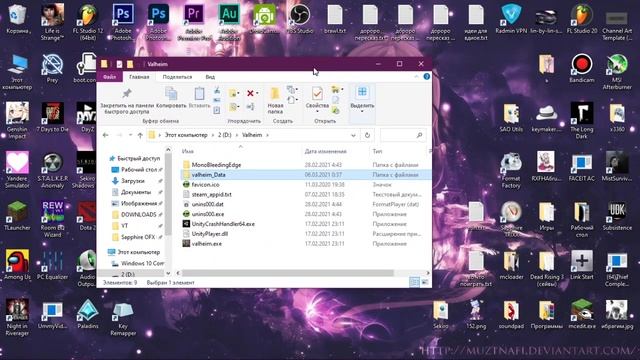Select Format Factory desktop icon
Image resolution: width=640 pixels, height=360 pixels.
(x=511, y=170)
